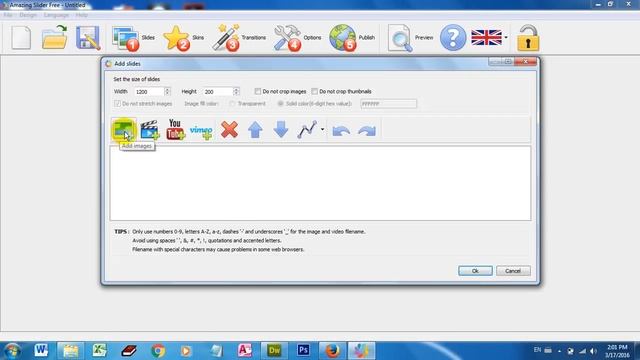Click the redo arrow in Add slides
This screenshot has height=360, width=640.
click(x=367, y=131)
